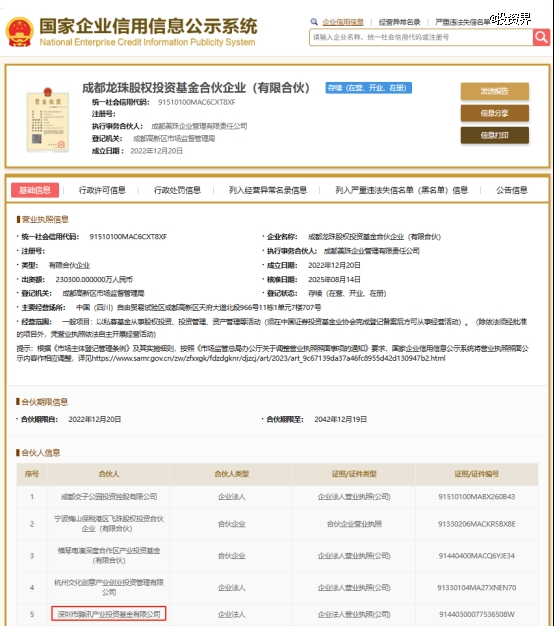Click the header credit code 91510100MAC6CXT8XF

tap(196, 102)
